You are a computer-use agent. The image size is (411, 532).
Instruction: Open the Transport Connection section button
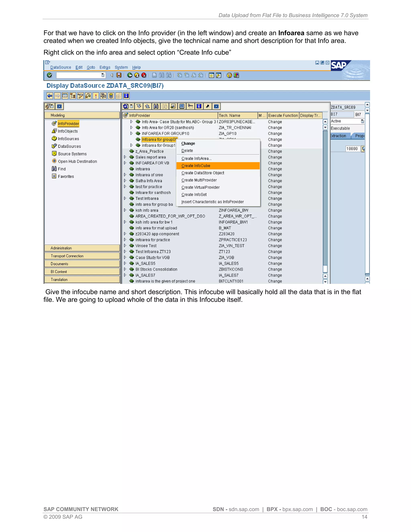point(82,256)
